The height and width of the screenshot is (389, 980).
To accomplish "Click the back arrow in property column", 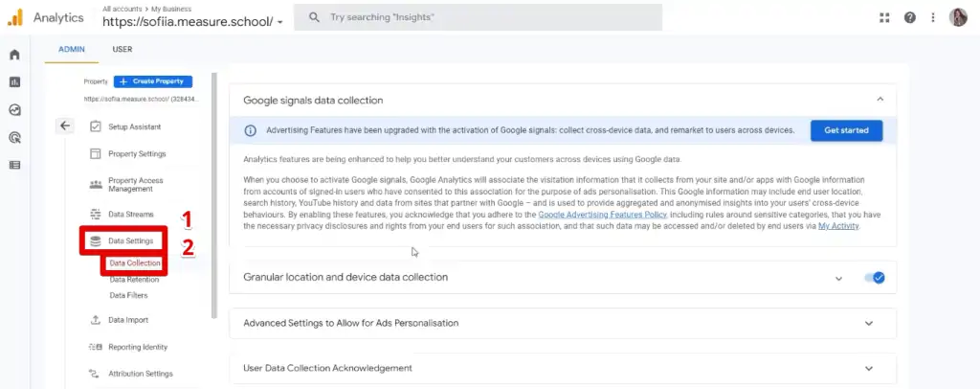I will (65, 126).
